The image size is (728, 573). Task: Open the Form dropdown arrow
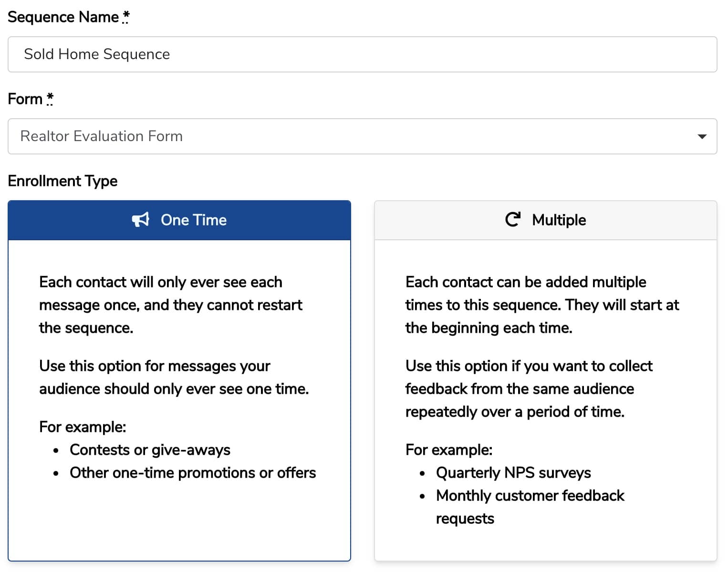coord(701,137)
